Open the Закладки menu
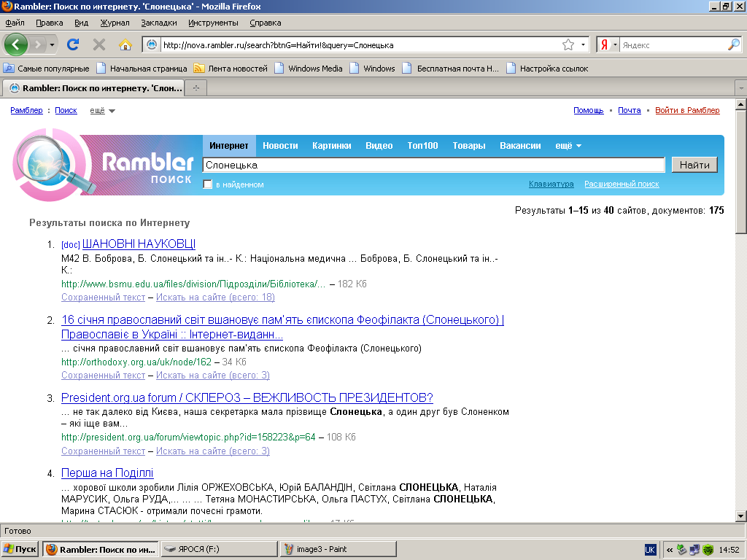747x560 pixels. pos(158,23)
